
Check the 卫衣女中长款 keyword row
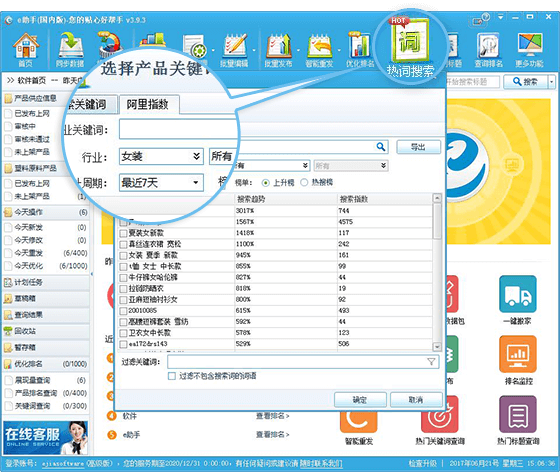(123, 333)
